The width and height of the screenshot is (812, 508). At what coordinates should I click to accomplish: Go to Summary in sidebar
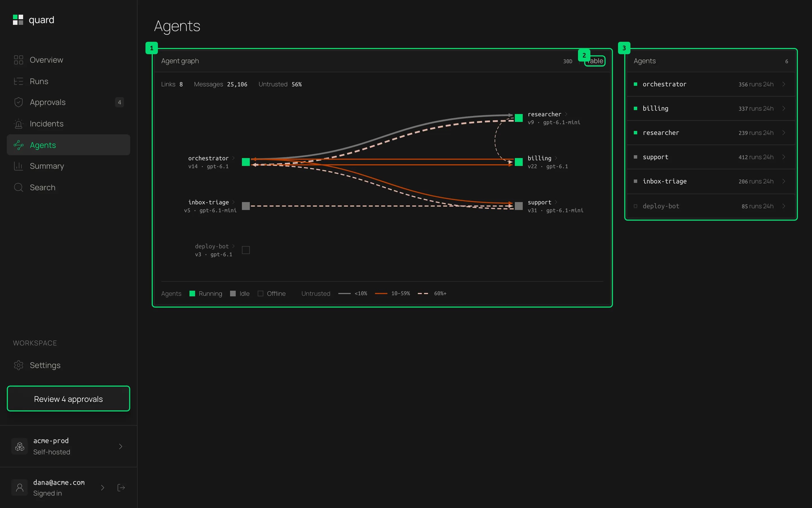click(69, 166)
